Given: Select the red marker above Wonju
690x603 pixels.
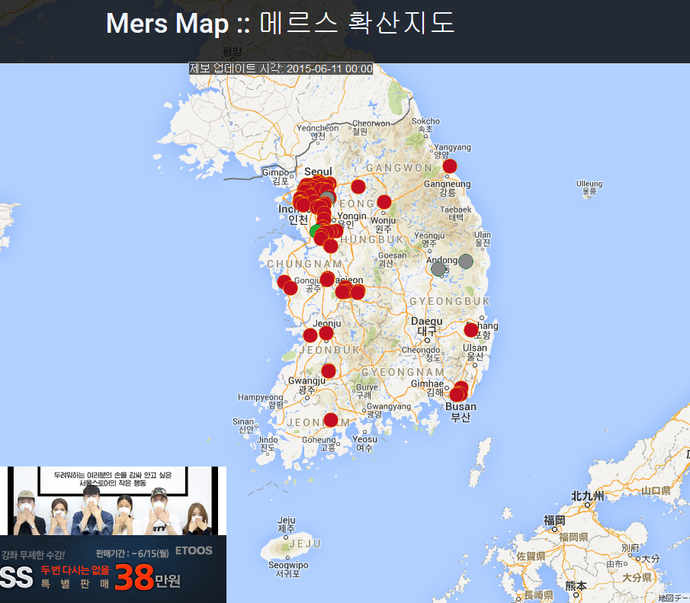Looking at the screenshot, I should click(384, 202).
